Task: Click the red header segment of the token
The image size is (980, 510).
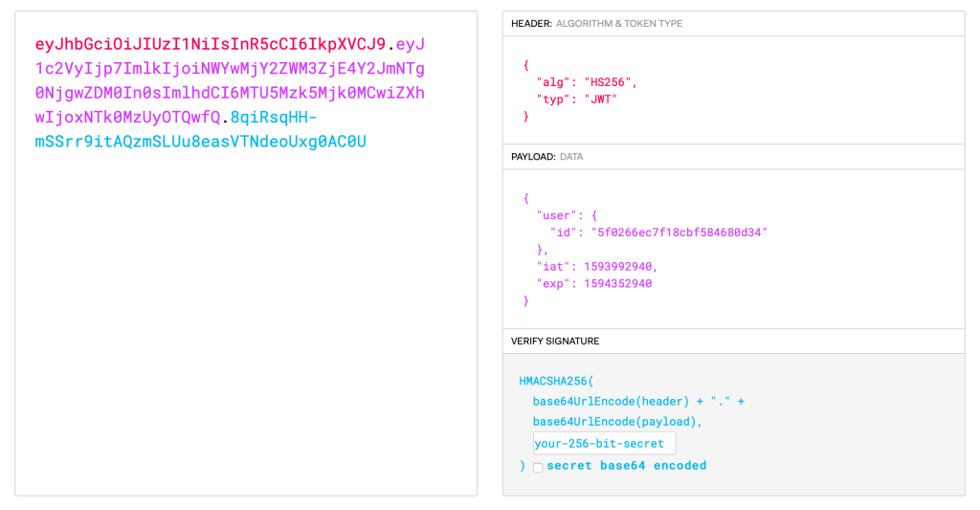Action: (210, 44)
